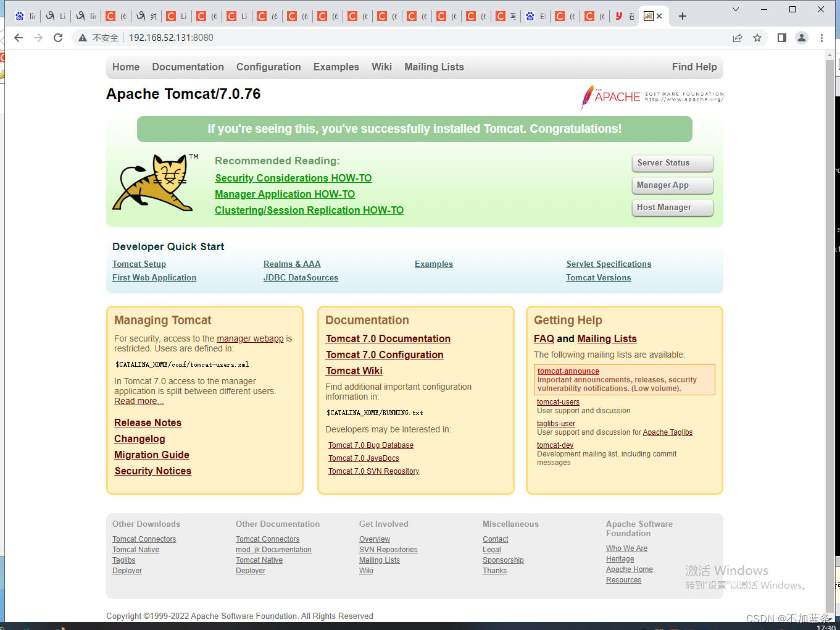
Task: Open the Examples nav item
Action: point(336,67)
